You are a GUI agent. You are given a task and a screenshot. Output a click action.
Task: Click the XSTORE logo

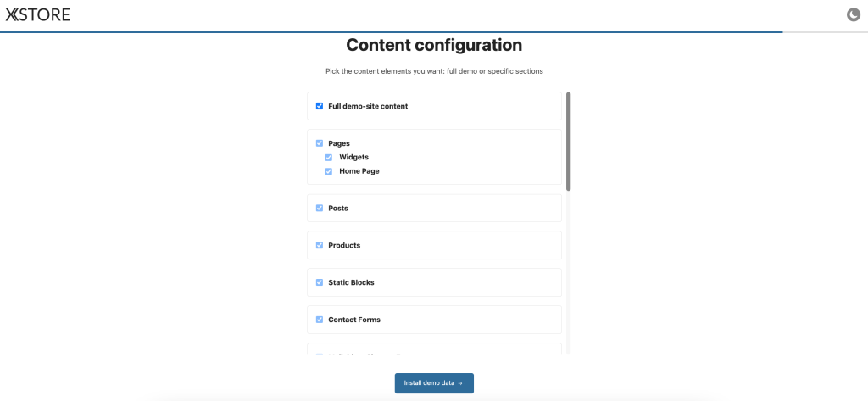click(38, 14)
